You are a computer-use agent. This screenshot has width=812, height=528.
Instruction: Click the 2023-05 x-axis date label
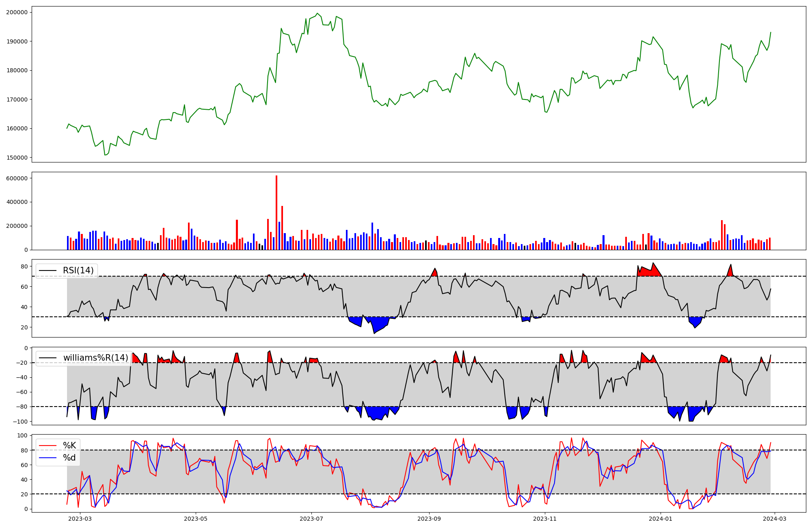tap(196, 519)
